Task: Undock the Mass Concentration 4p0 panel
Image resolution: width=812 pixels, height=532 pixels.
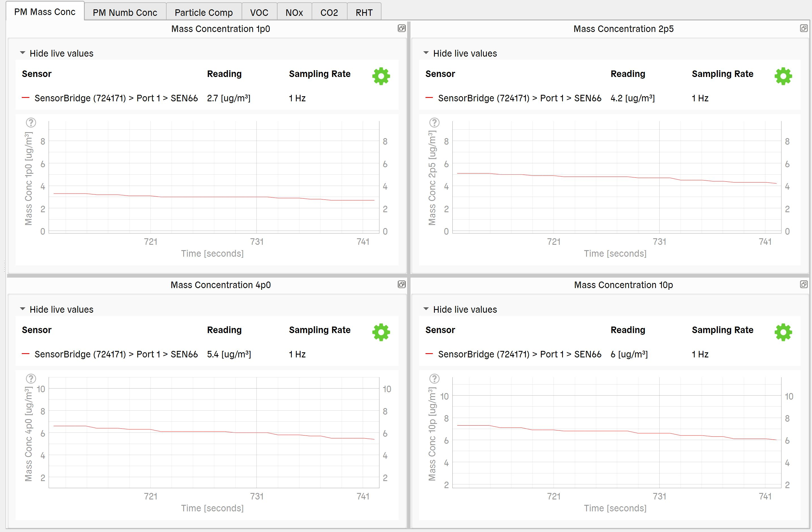Action: point(401,284)
